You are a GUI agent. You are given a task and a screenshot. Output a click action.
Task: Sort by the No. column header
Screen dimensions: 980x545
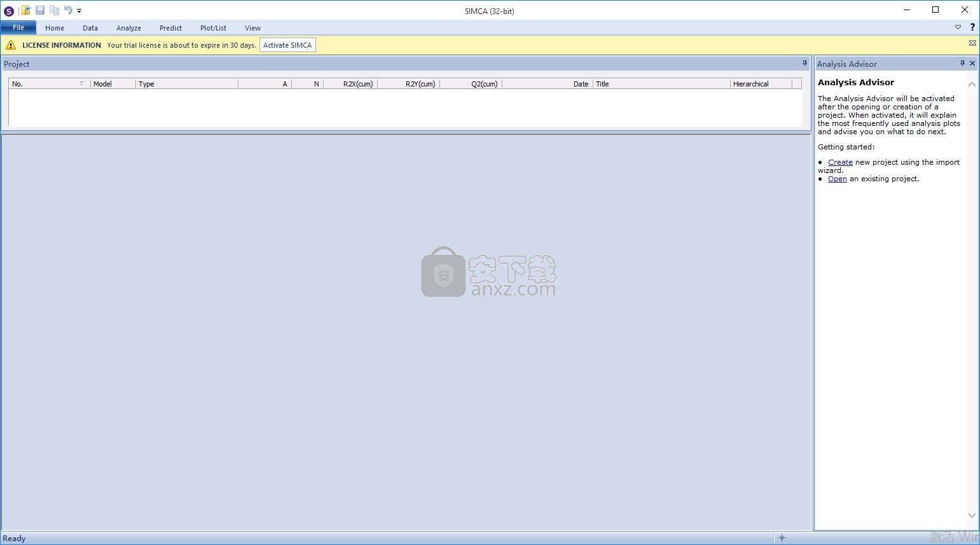[50, 84]
